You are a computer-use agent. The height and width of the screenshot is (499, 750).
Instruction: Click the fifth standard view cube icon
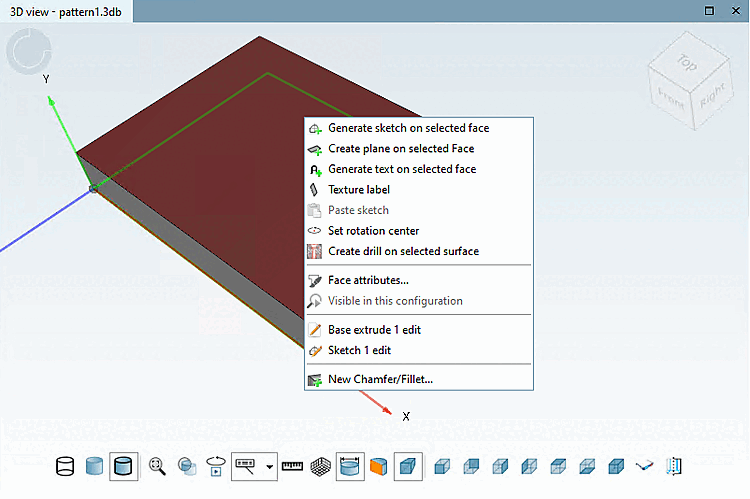[x=558, y=466]
